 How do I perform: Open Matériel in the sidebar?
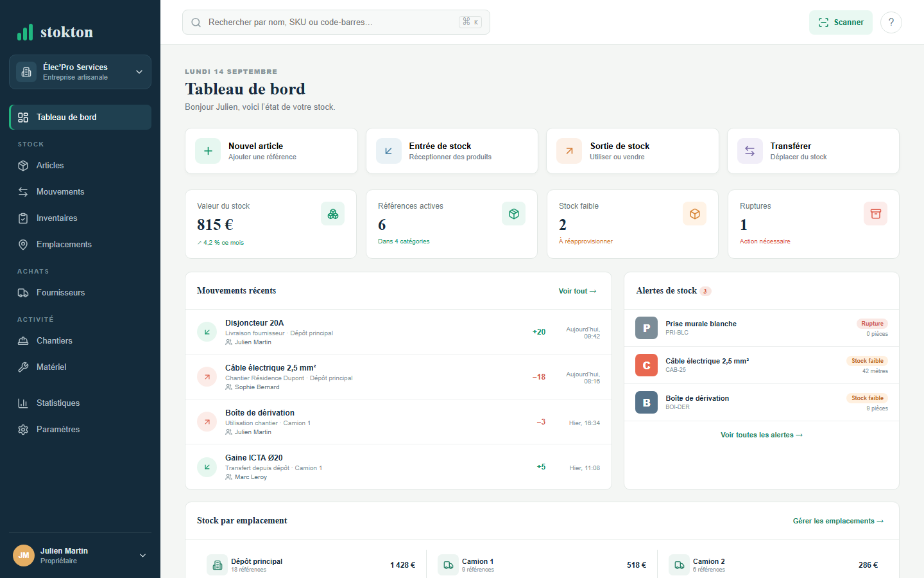click(x=80, y=367)
